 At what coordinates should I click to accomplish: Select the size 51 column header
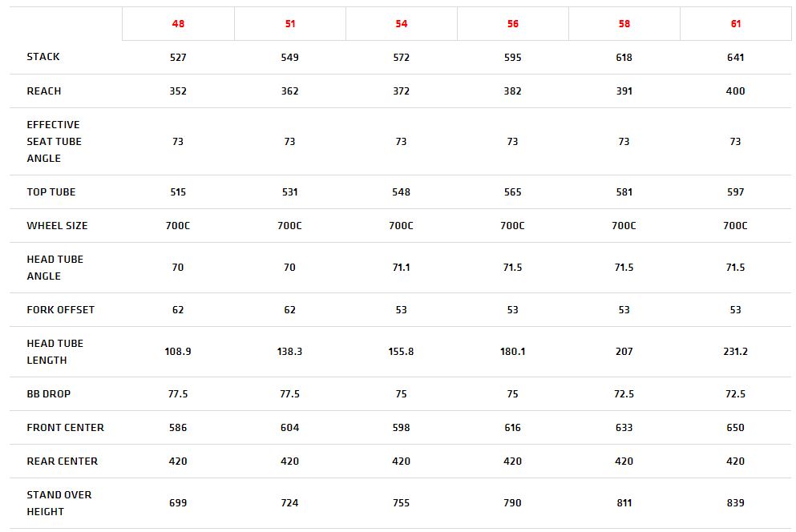click(289, 24)
